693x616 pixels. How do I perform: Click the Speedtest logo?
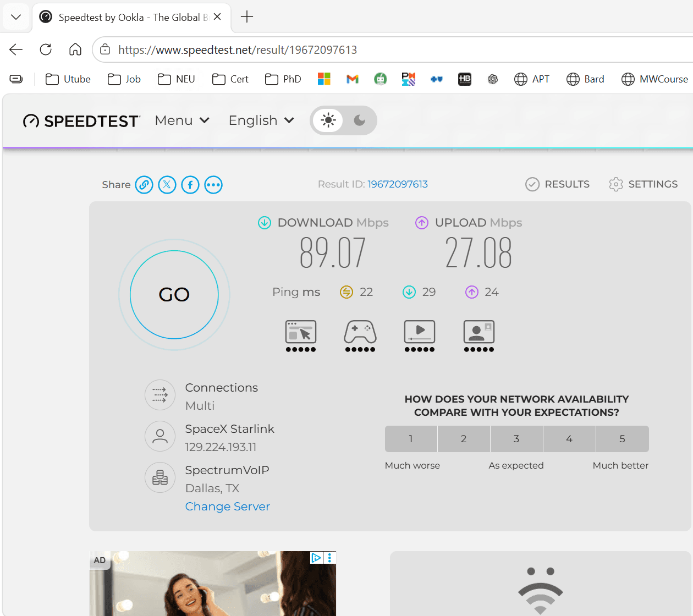tap(81, 121)
